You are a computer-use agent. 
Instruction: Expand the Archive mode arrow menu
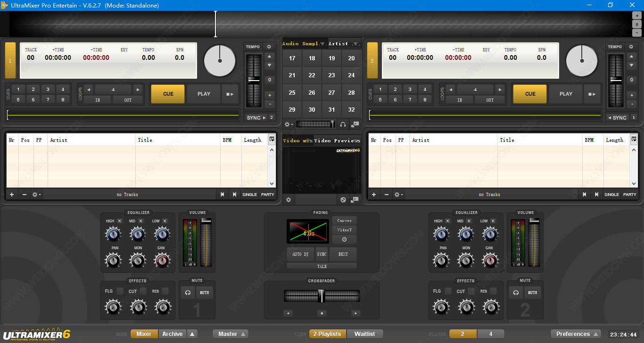point(192,334)
